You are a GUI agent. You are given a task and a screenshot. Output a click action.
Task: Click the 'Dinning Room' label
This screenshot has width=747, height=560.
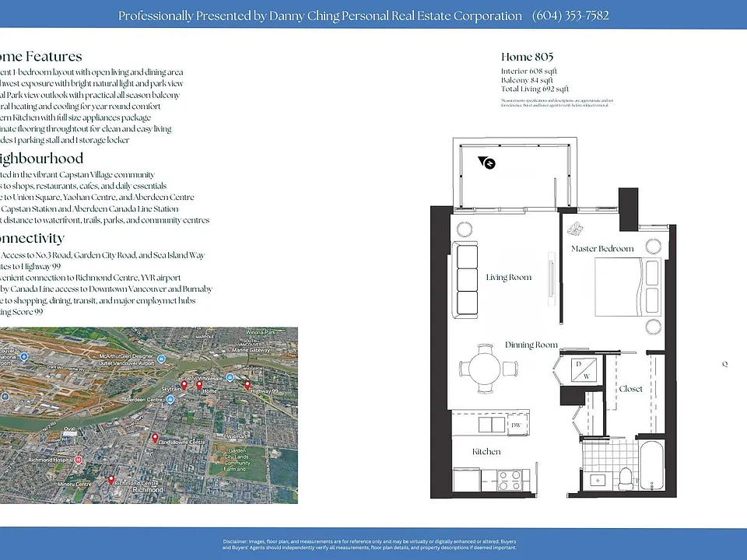point(531,345)
